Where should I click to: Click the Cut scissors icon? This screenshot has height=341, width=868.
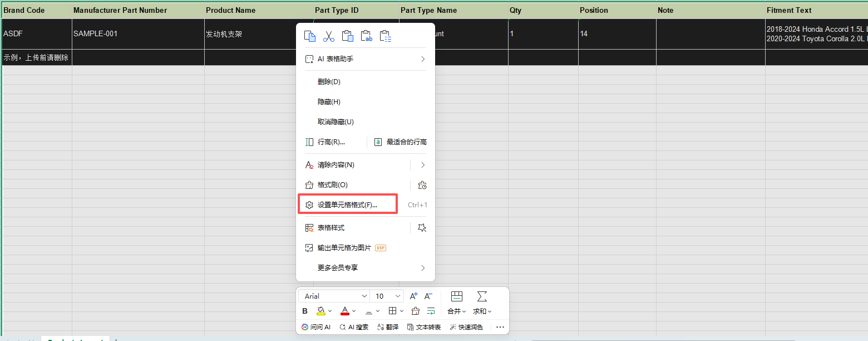[329, 36]
